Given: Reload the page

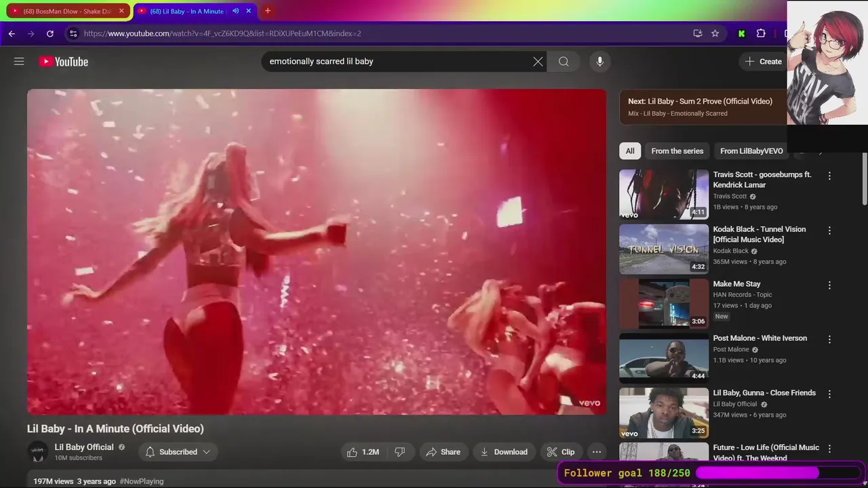Looking at the screenshot, I should tap(50, 33).
